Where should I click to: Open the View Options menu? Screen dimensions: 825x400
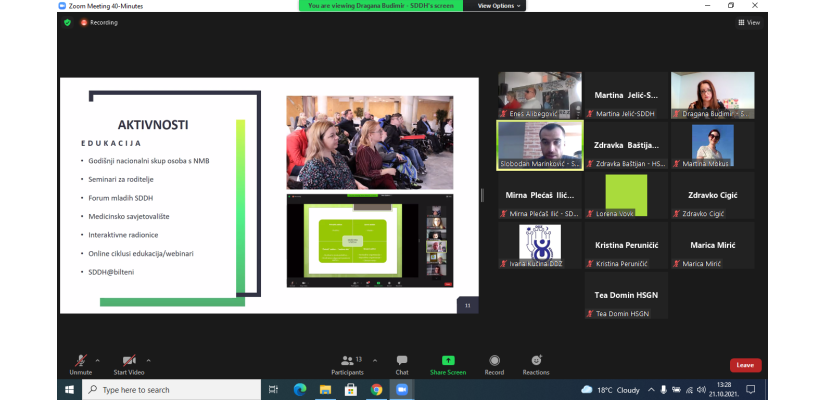(499, 5)
